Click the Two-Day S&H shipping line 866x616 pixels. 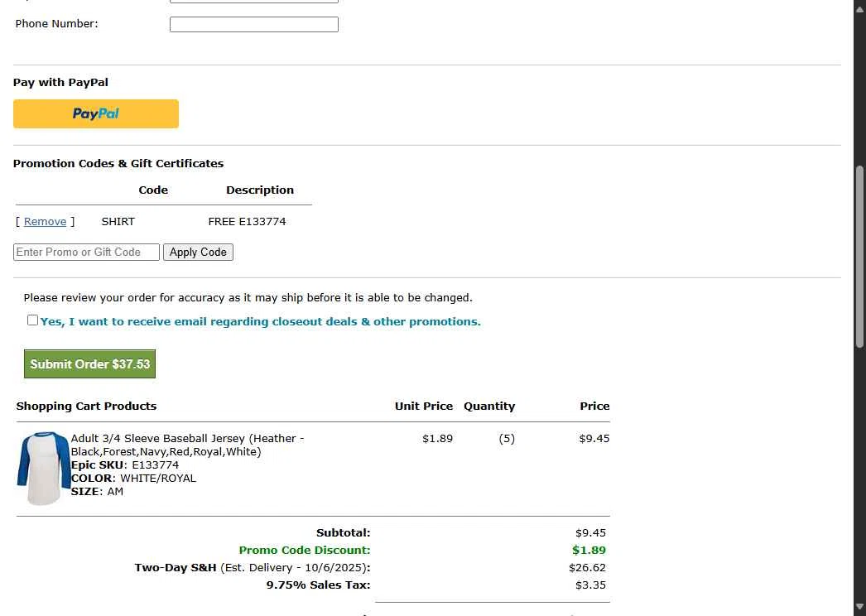(252, 568)
